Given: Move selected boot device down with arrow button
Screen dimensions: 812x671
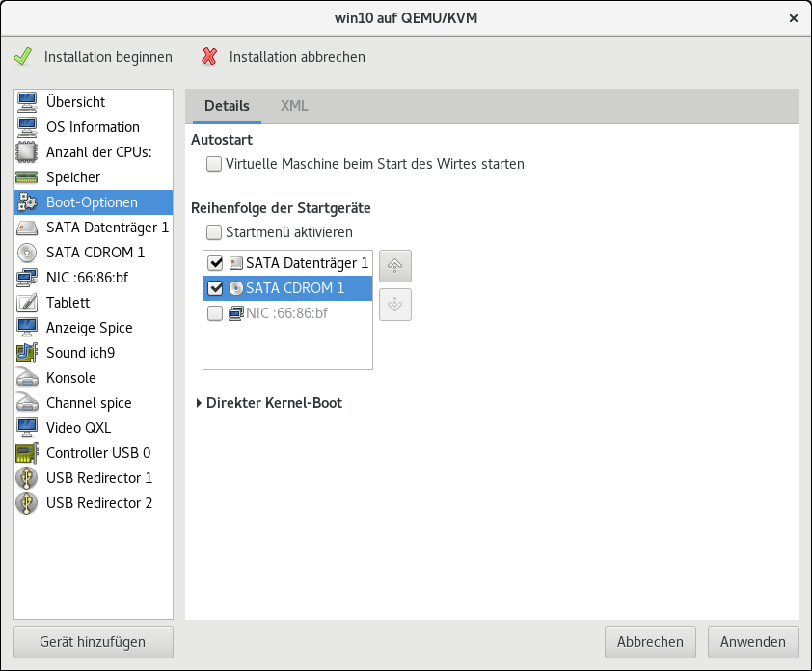Looking at the screenshot, I should pyautogui.click(x=395, y=305).
